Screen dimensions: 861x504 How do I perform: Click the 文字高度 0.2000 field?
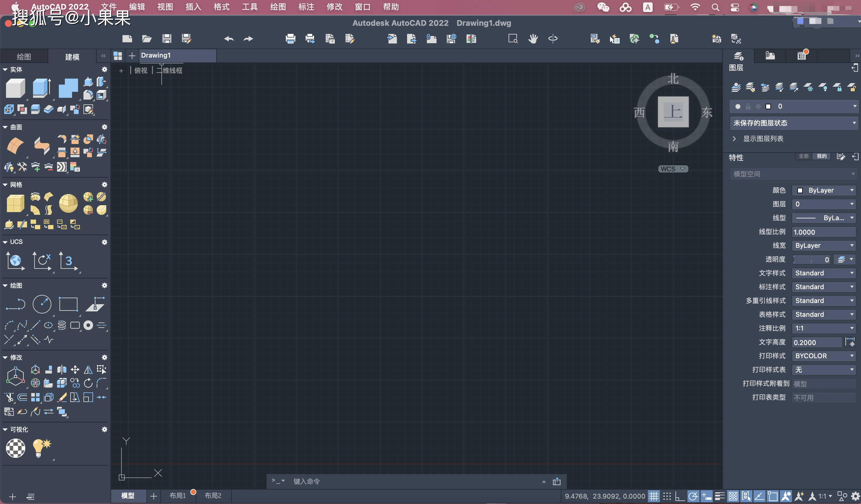817,343
